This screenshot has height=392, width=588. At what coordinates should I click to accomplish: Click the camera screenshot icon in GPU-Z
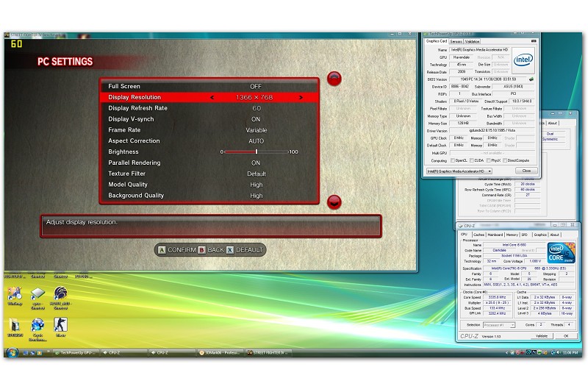click(534, 41)
